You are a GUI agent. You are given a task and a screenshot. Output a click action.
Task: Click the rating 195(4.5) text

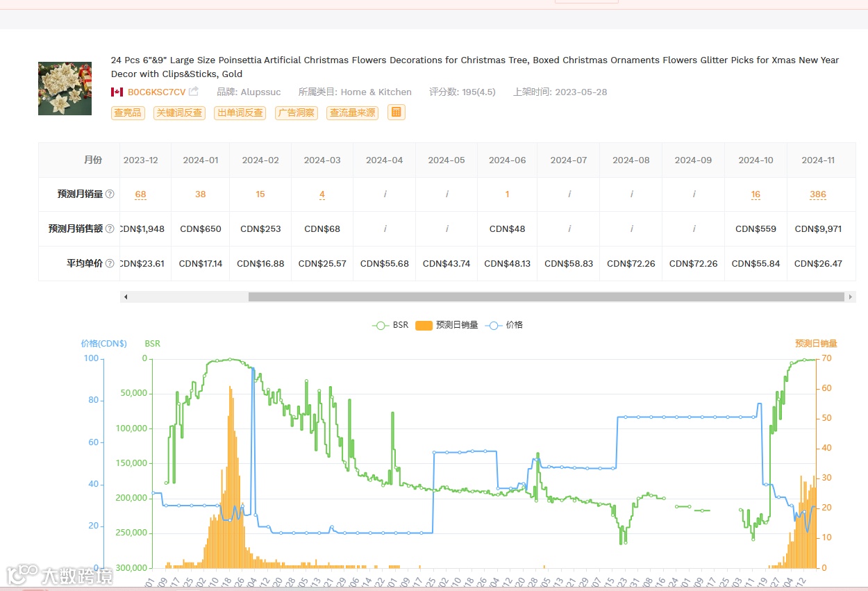click(x=478, y=92)
